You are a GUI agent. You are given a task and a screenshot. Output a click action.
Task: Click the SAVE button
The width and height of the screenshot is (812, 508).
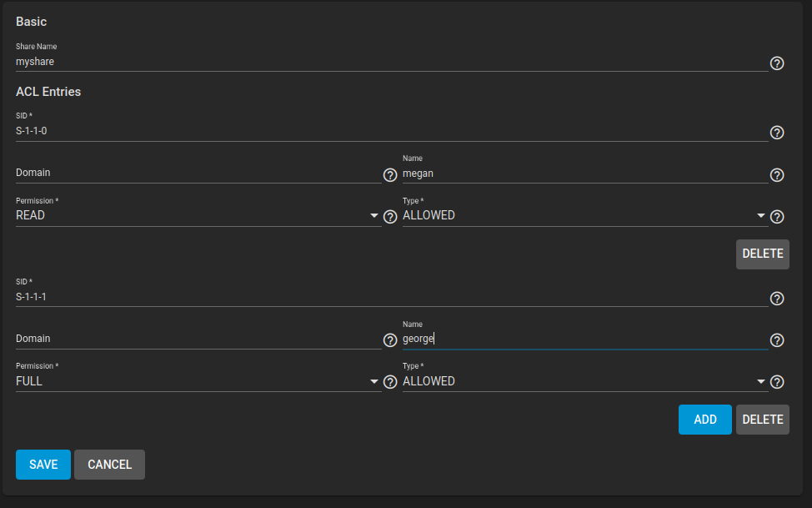tap(43, 465)
